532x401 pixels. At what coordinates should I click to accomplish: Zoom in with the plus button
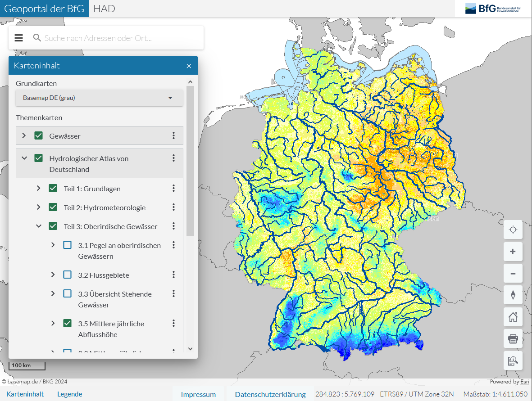513,252
